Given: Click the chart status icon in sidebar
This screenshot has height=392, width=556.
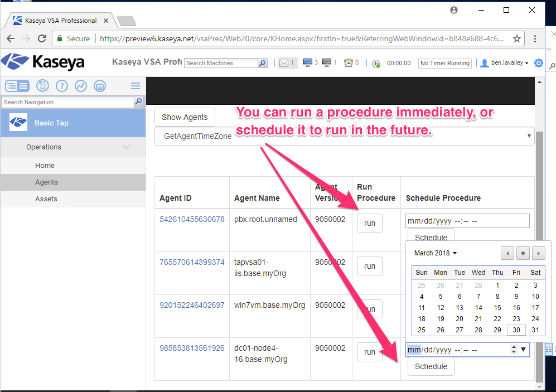Looking at the screenshot, I should point(81,86).
